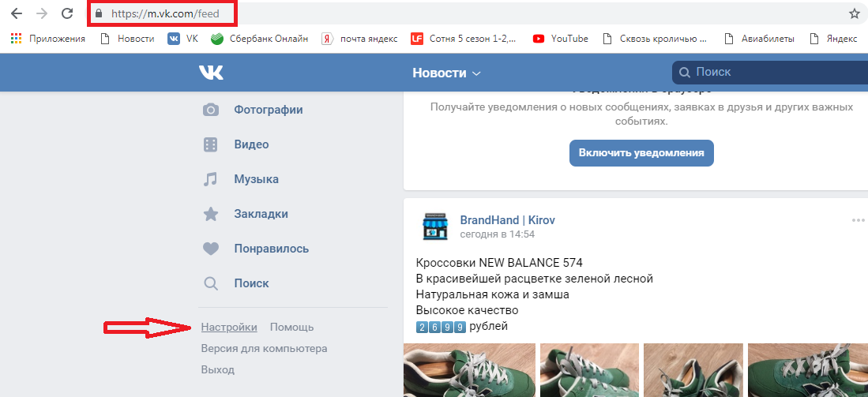Open the Авиабилеты bookmark
This screenshot has height=397, width=868.
tap(760, 39)
